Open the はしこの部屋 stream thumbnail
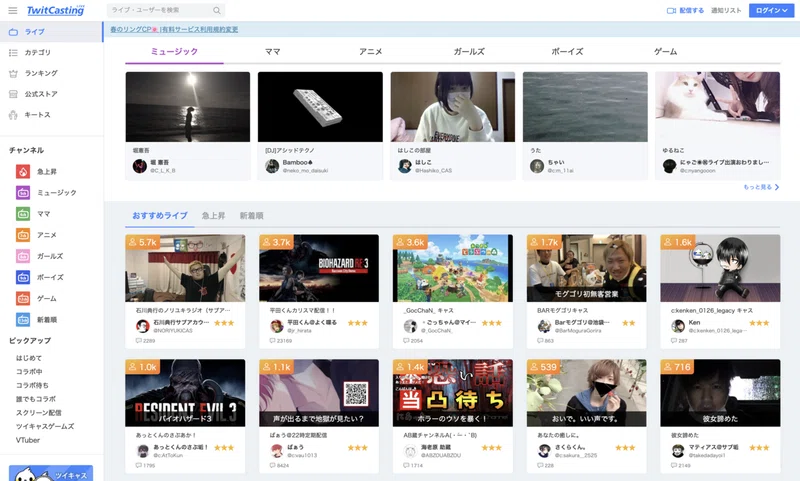 453,107
